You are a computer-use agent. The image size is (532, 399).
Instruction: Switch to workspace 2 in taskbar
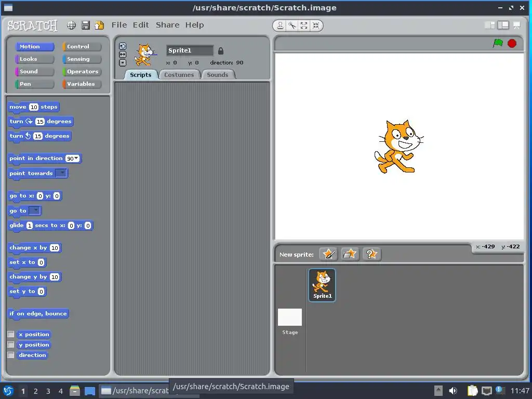35,391
